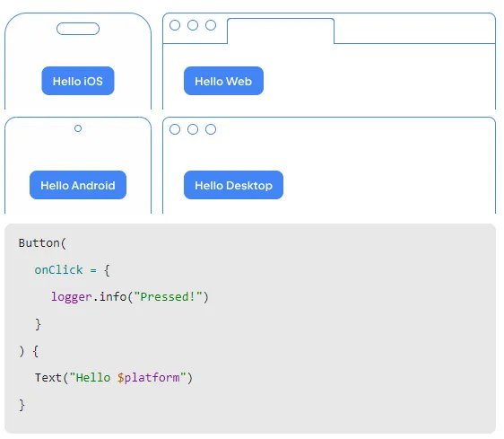Click the Hello iOS button
Viewport: 504px width, 439px height.
(x=78, y=81)
